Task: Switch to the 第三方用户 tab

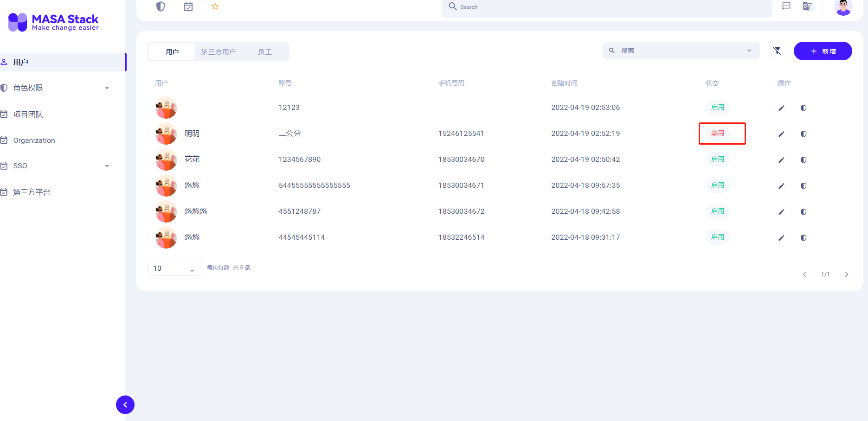Action: (219, 51)
